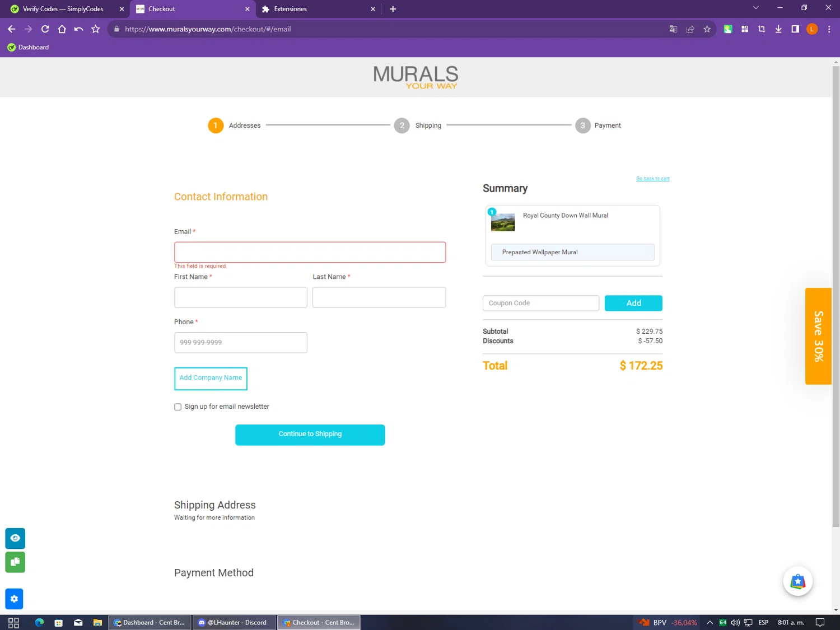Check Sign up for email newsletter
Screen dimensions: 840x630
178,407
